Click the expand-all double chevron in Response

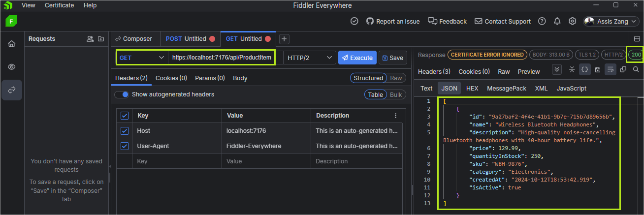(557, 69)
